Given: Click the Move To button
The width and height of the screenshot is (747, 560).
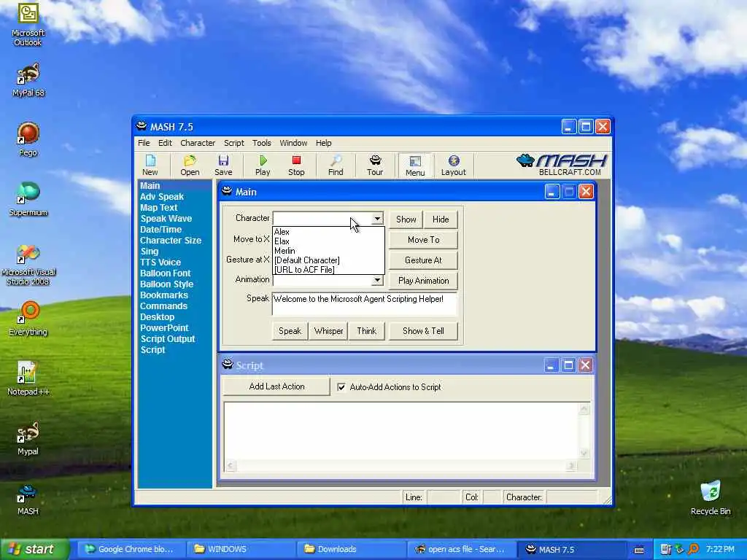Looking at the screenshot, I should [x=424, y=239].
